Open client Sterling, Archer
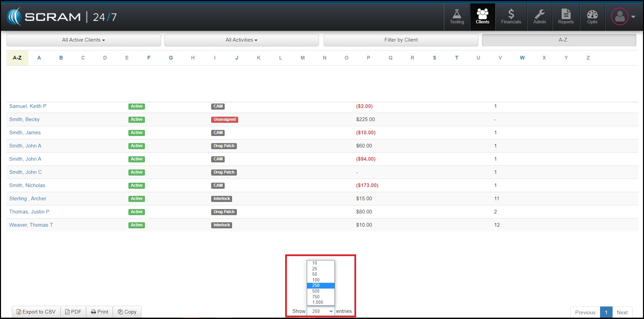This screenshot has height=319, width=644. (x=28, y=199)
